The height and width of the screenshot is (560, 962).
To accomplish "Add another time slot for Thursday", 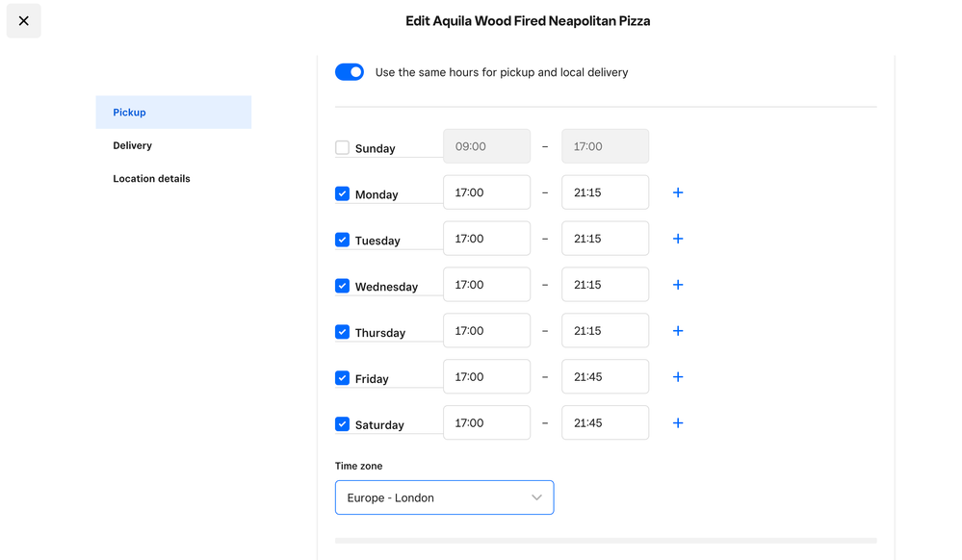I will (678, 331).
